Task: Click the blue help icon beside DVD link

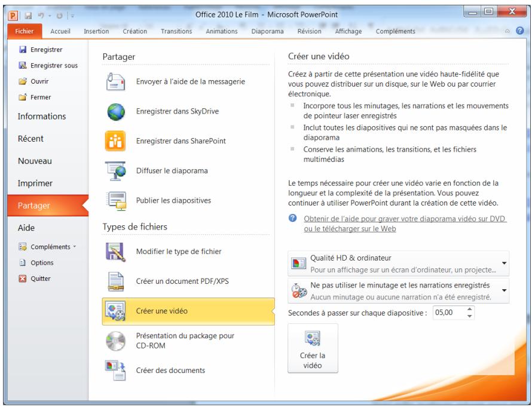Action: tap(292, 218)
